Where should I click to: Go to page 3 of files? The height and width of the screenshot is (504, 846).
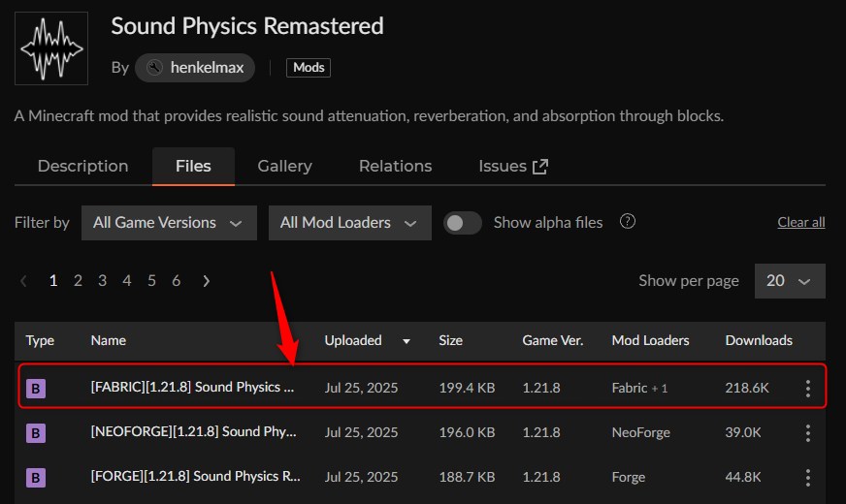(x=102, y=281)
